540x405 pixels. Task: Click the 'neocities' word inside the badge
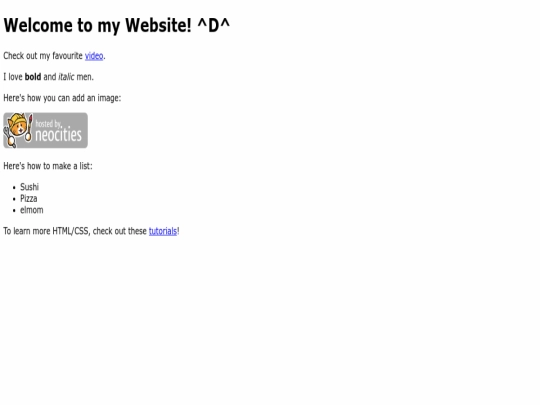coord(59,135)
